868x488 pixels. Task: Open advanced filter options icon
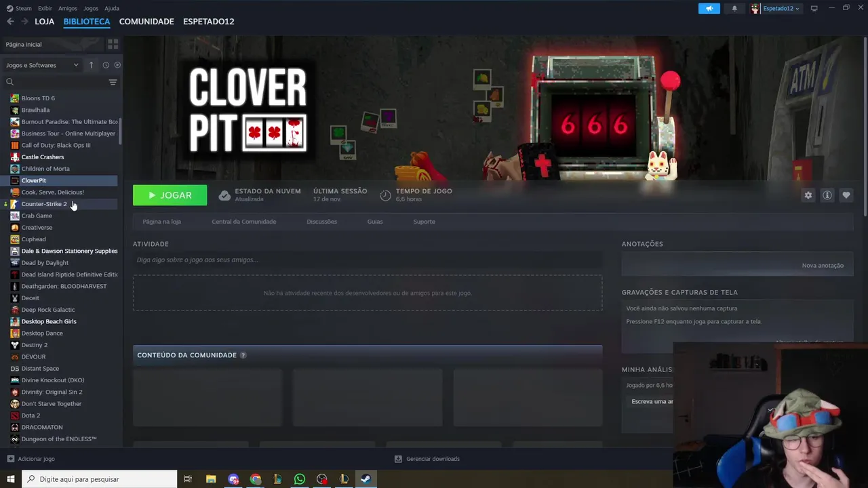113,82
